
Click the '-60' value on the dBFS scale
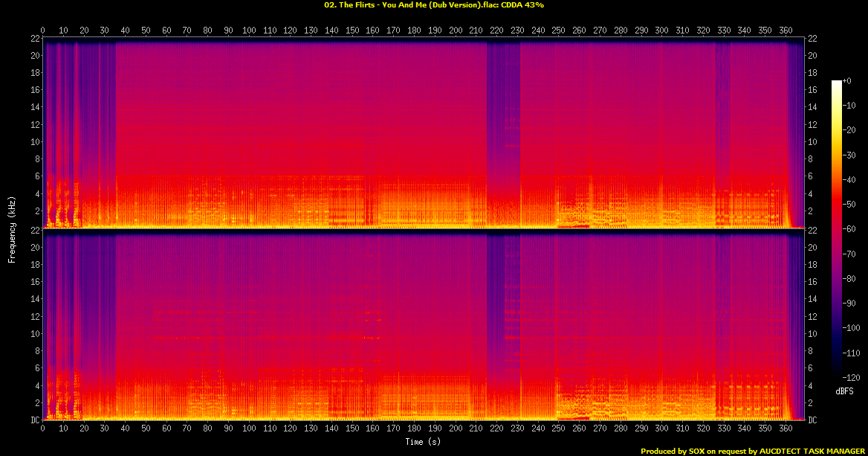click(849, 229)
